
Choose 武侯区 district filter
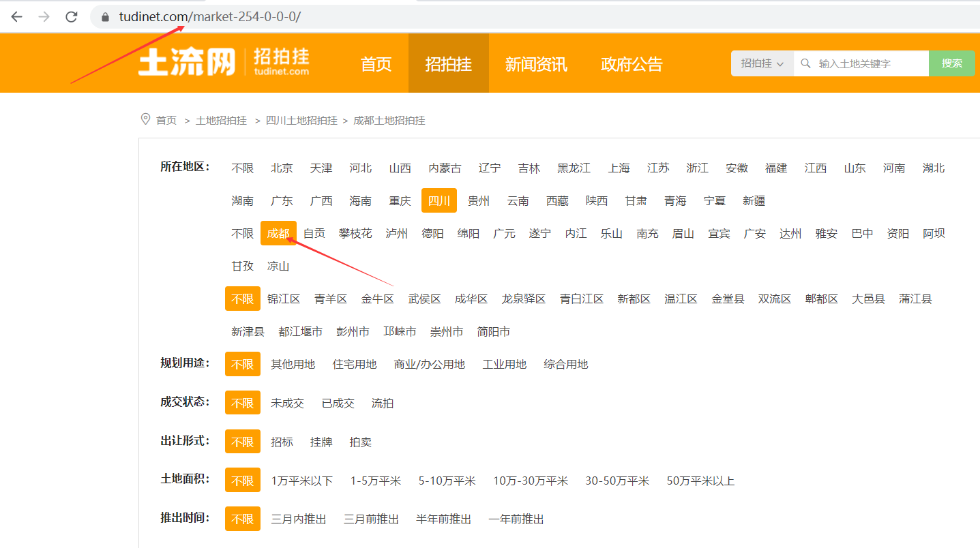pos(424,298)
